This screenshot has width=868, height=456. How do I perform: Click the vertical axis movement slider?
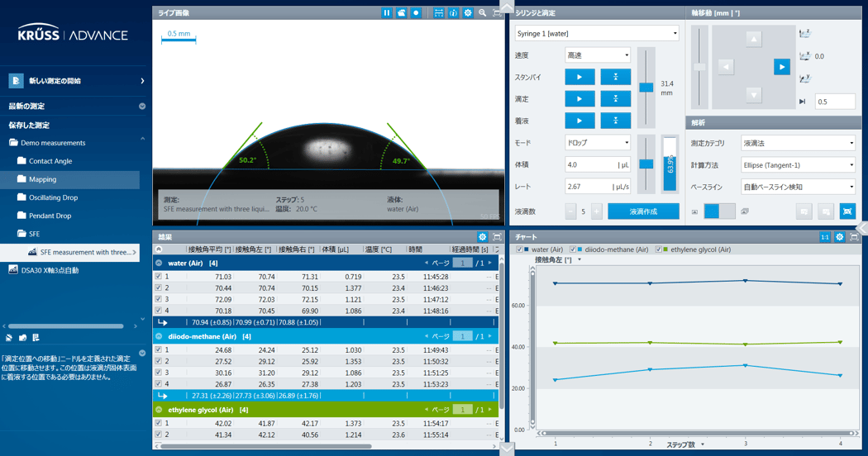[699, 67]
